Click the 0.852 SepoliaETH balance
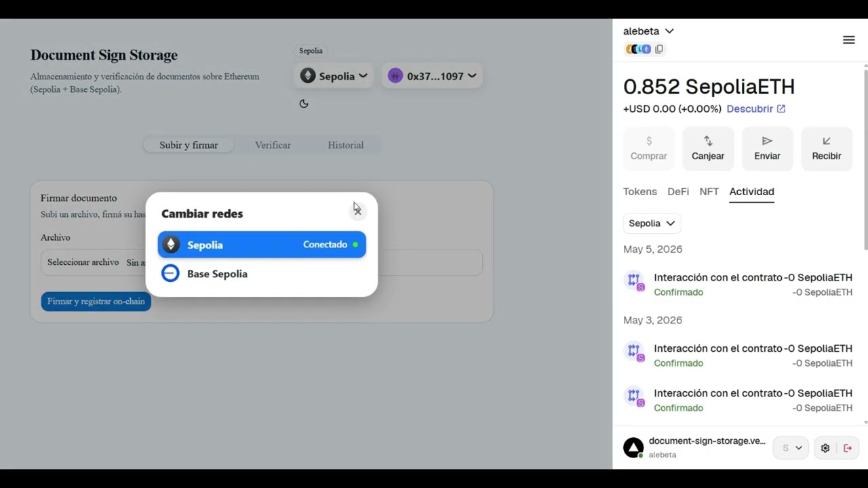Viewport: 868px width, 488px height. pos(709,87)
